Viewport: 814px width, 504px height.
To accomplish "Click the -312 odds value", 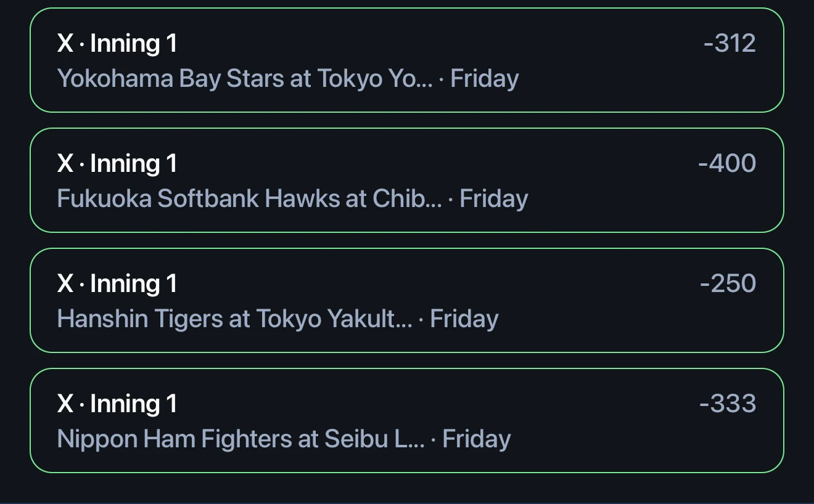I will [x=730, y=43].
